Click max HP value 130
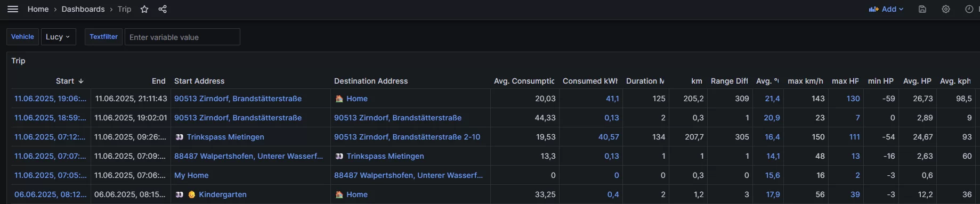The image size is (980, 204). 853,99
